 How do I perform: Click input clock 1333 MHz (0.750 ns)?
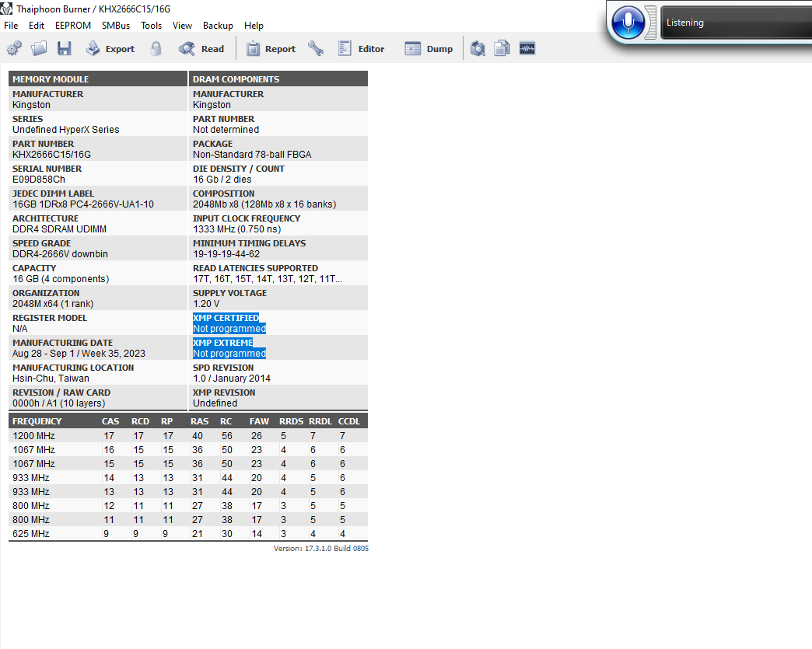237,229
